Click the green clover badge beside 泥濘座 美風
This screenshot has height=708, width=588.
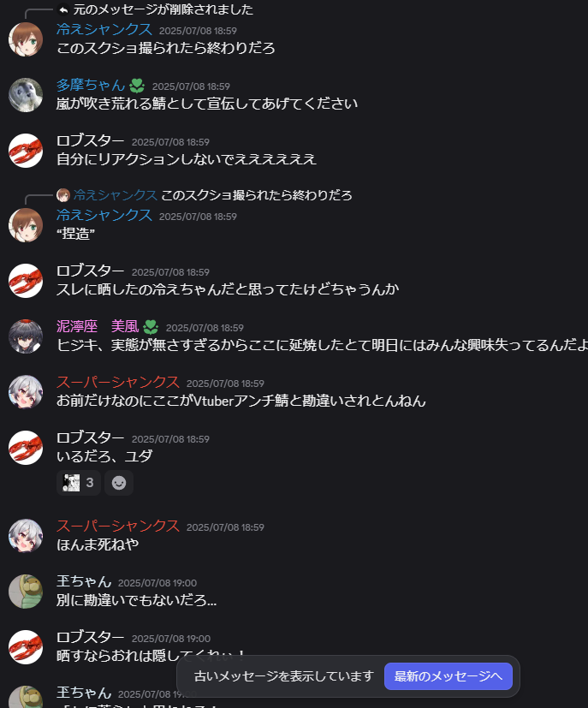pyautogui.click(x=151, y=327)
